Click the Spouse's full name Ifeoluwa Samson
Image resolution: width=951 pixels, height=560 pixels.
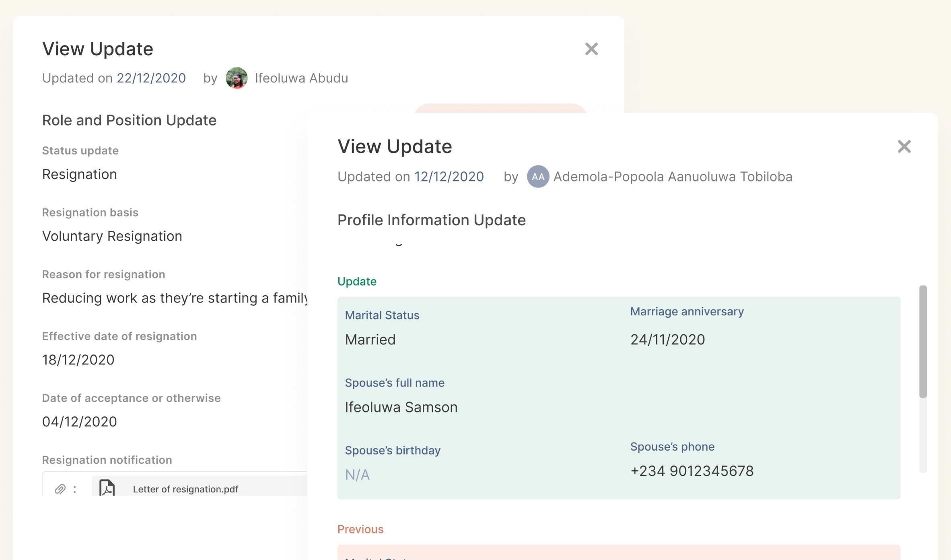click(x=401, y=407)
